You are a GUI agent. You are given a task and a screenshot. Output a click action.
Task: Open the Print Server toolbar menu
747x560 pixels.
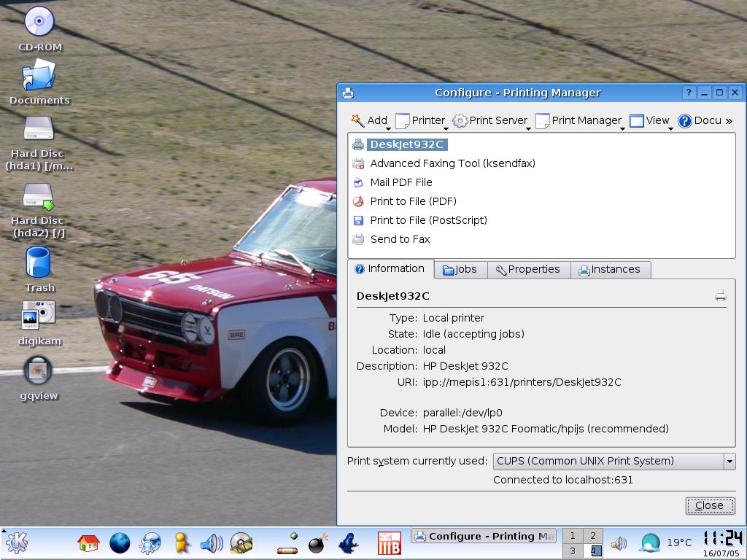tap(490, 120)
